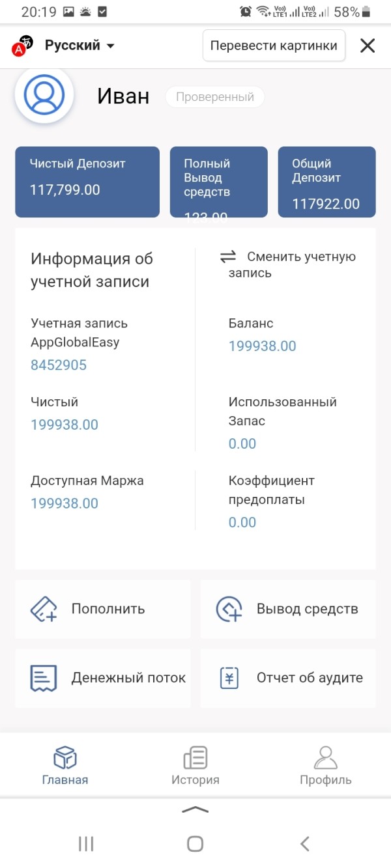The width and height of the screenshot is (391, 868).
Task: Click the account number 8452905 link
Action: [x=59, y=365]
